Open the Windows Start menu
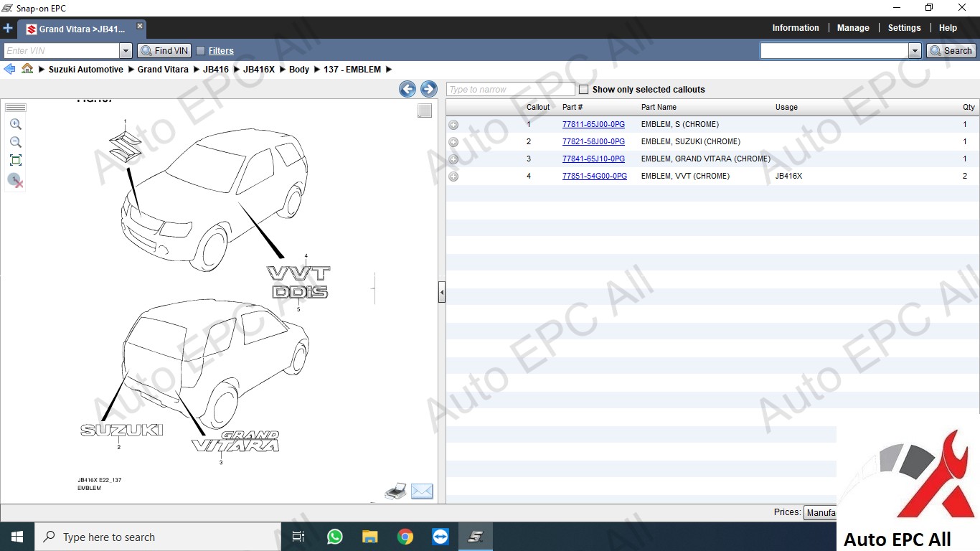980x551 pixels. point(17,537)
